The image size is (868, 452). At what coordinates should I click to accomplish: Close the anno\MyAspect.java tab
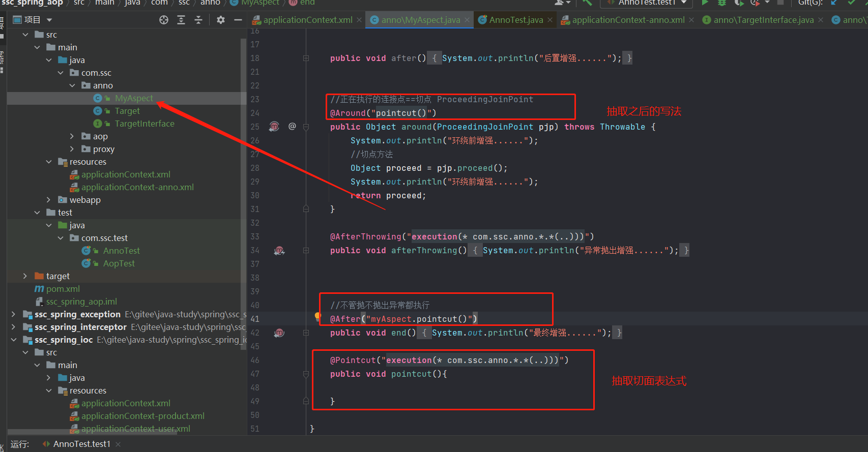(467, 20)
